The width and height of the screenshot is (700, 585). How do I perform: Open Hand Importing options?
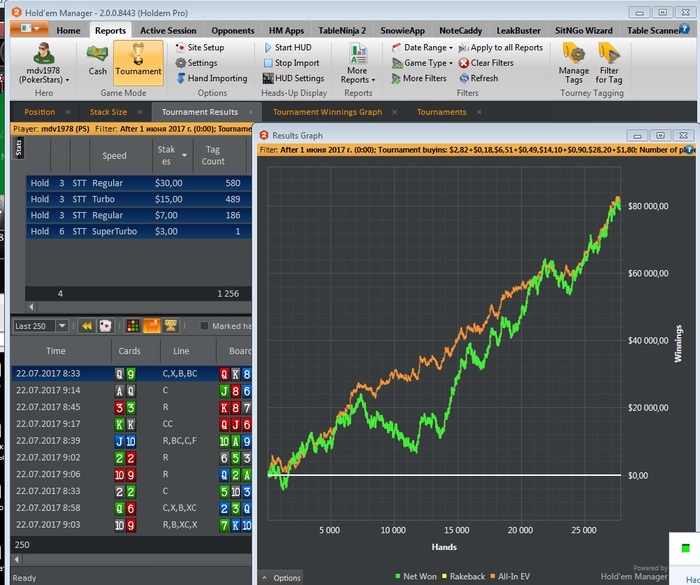(212, 79)
